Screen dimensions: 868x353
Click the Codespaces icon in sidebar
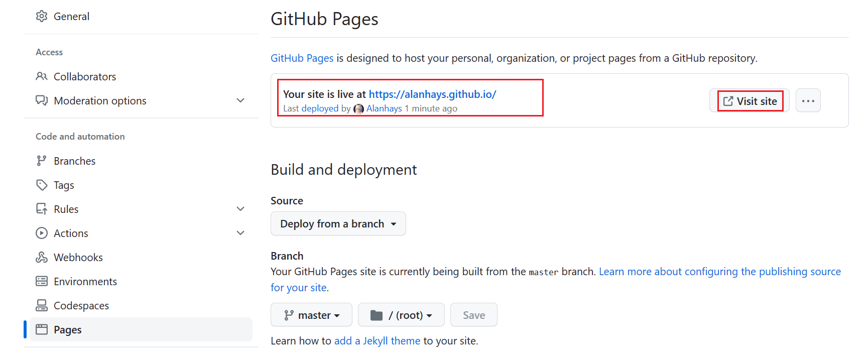[42, 305]
